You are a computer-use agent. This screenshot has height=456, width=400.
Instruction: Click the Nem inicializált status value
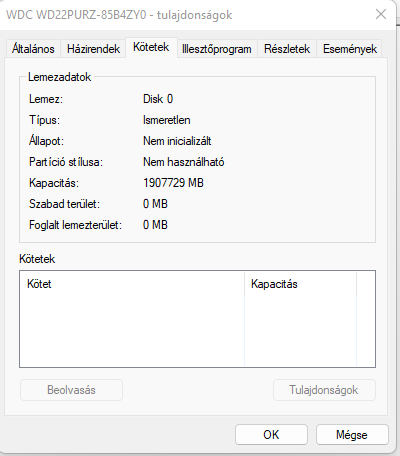click(177, 141)
